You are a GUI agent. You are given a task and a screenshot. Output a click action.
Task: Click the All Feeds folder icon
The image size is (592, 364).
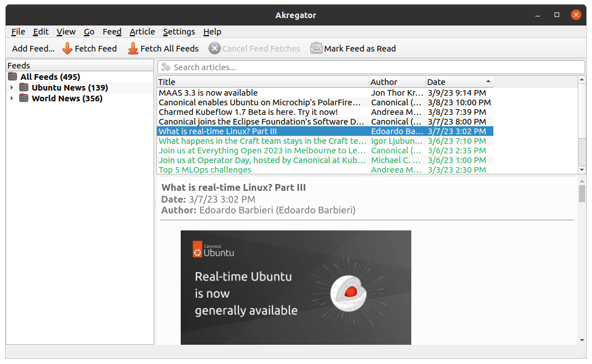tap(13, 76)
